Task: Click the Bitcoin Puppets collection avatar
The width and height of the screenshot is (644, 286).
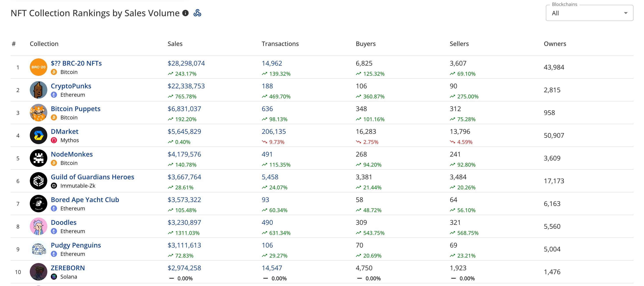Action: click(x=39, y=113)
